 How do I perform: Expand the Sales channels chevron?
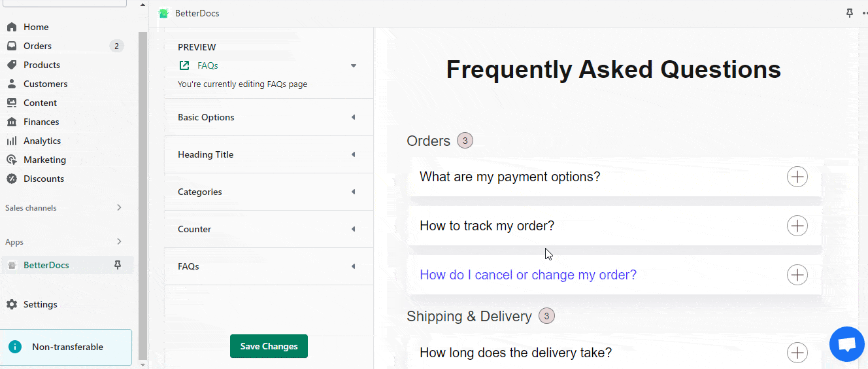[x=119, y=207]
